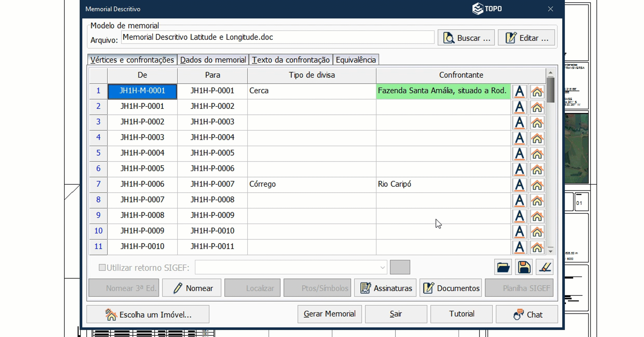644x337 pixels.
Task: Click the text 'A' icon in row 1
Action: pyautogui.click(x=519, y=91)
